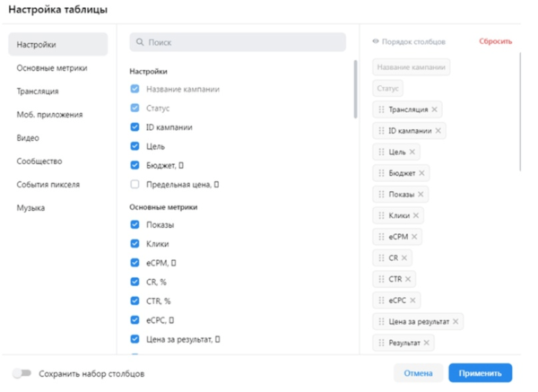
Task: Click drag handle of the Клики chip
Action: point(382,216)
